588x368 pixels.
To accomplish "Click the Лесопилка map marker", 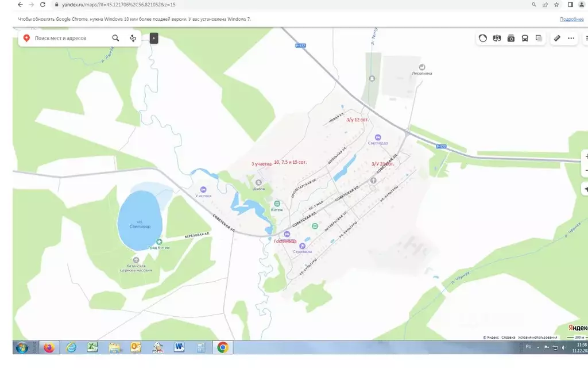I will point(422,67).
